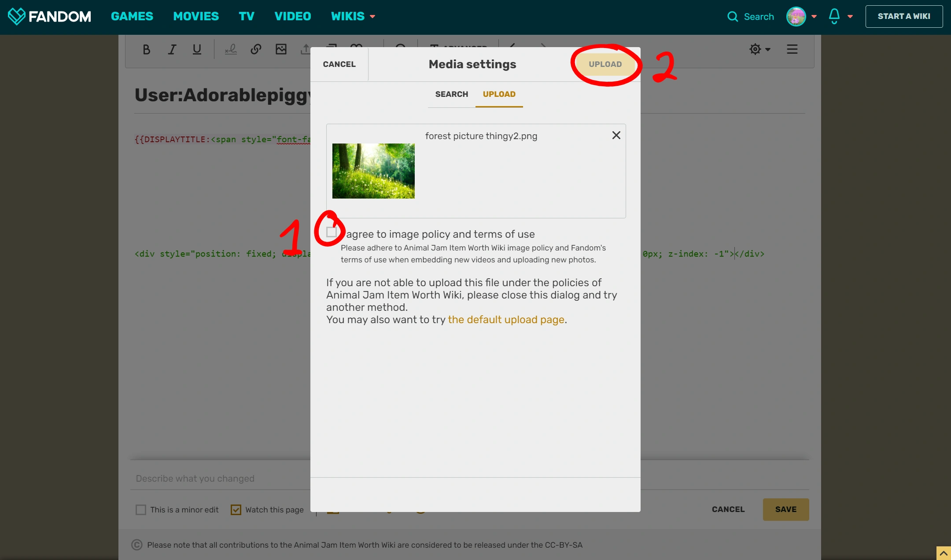Toggle bold formatting in editor toolbar
Image resolution: width=951 pixels, height=560 pixels.
click(x=147, y=49)
